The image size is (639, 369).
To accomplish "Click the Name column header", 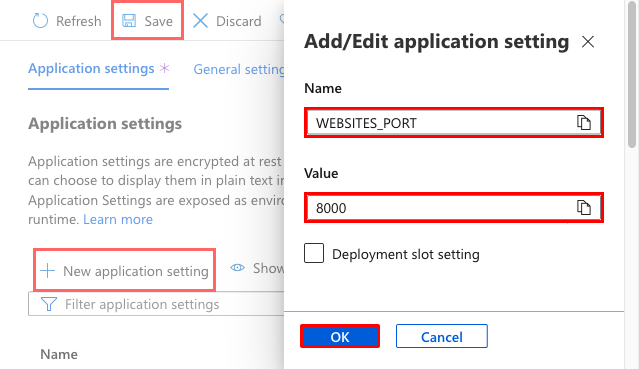I will 59,354.
